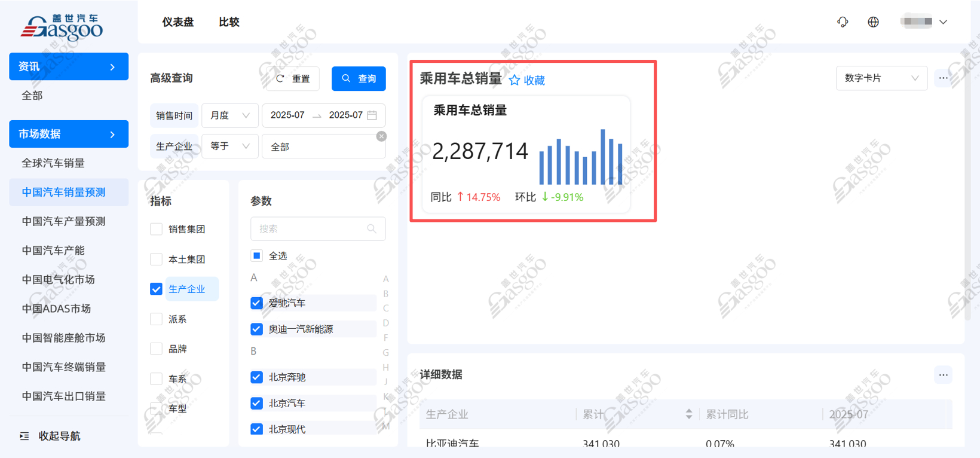Click the 累计同比 column header
The width and height of the screenshot is (980, 458).
[727, 414]
